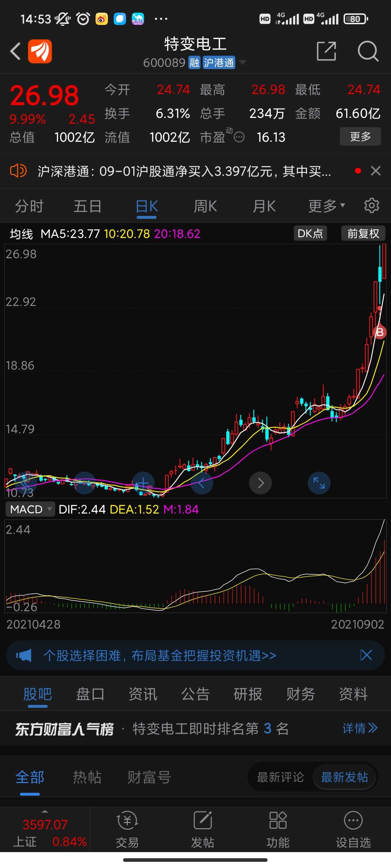
Task: Tap the speaker news announcement icon
Action: pyautogui.click(x=18, y=171)
